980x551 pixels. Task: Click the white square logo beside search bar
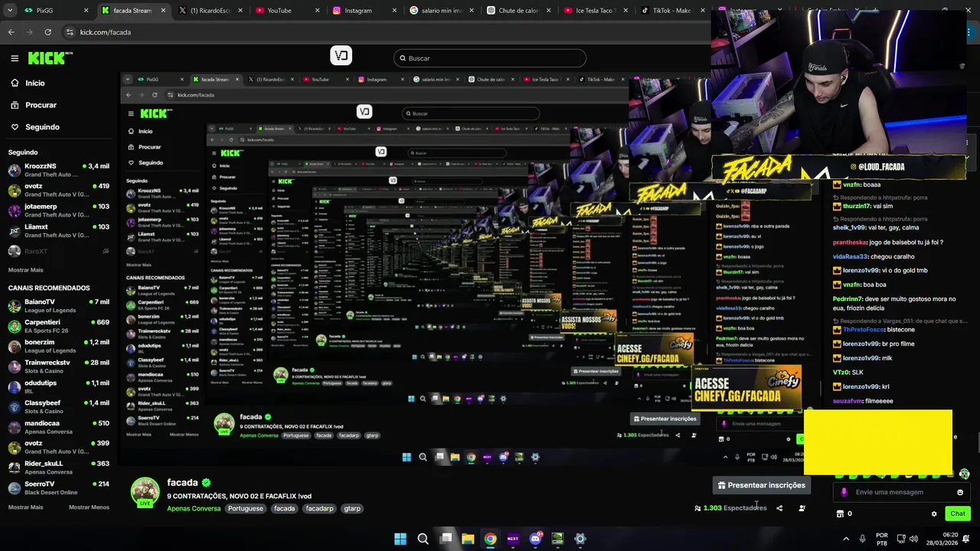(341, 55)
